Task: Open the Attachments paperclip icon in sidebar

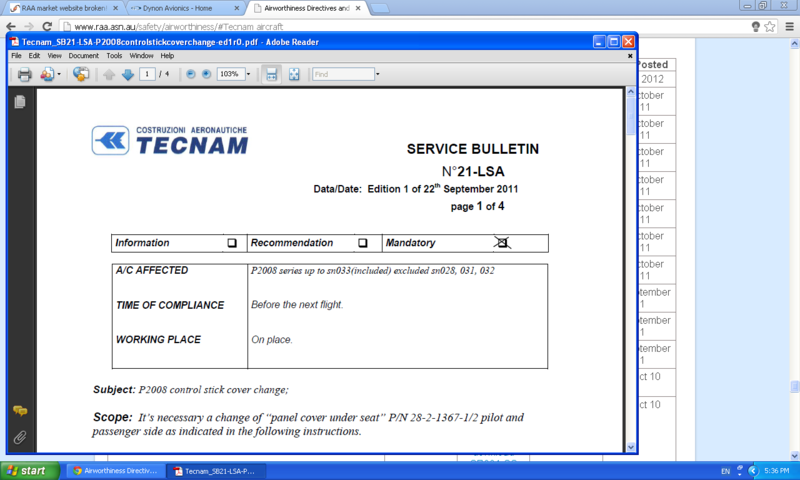Action: point(20,437)
